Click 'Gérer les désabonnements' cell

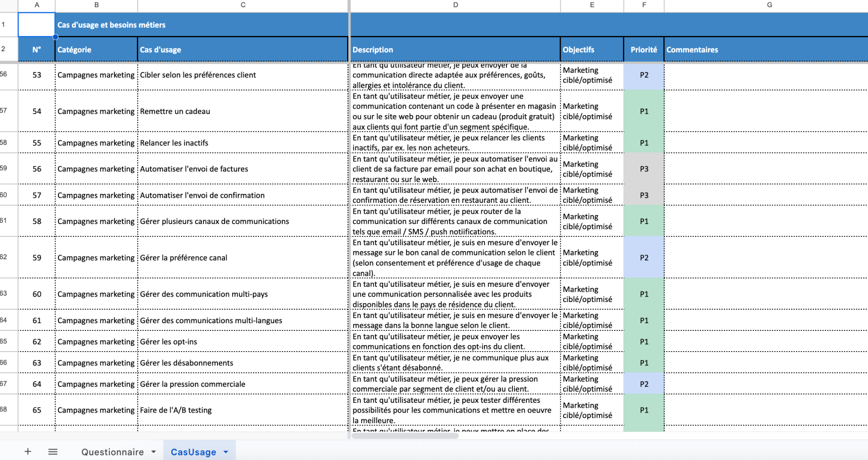(x=243, y=363)
